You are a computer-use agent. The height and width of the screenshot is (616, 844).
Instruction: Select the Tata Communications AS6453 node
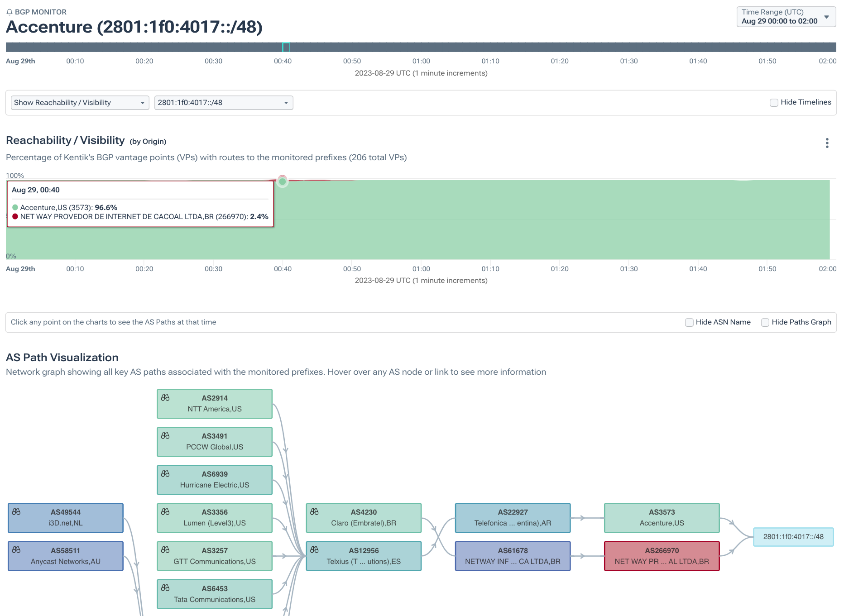[215, 594]
